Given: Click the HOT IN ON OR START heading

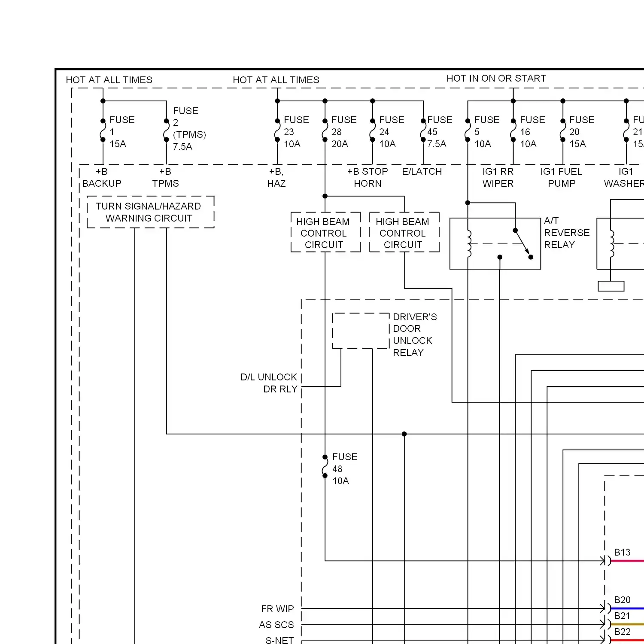Looking at the screenshot, I should pyautogui.click(x=496, y=78).
